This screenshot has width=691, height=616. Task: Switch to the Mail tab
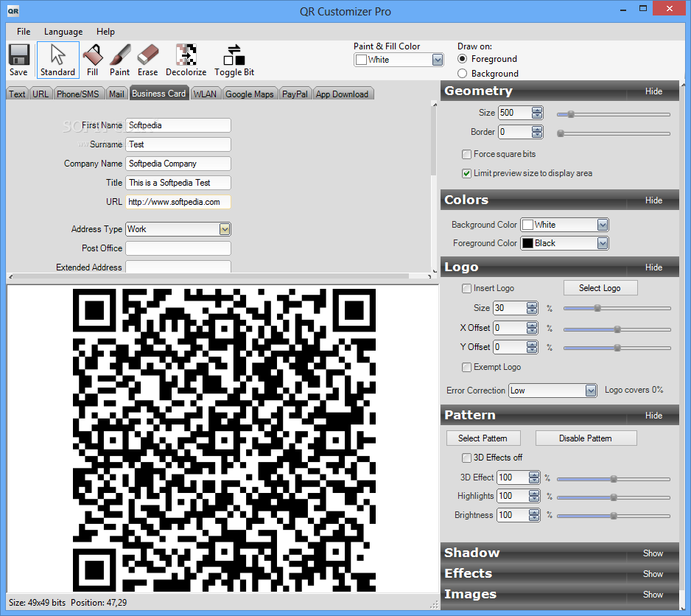(116, 94)
